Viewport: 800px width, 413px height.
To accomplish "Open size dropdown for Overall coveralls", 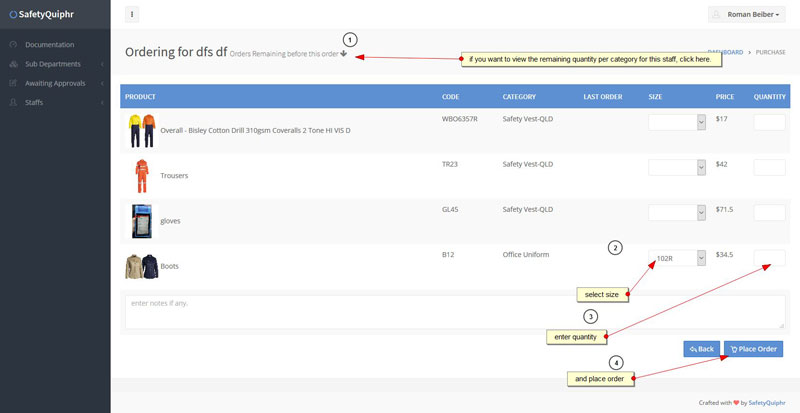I will [678, 122].
